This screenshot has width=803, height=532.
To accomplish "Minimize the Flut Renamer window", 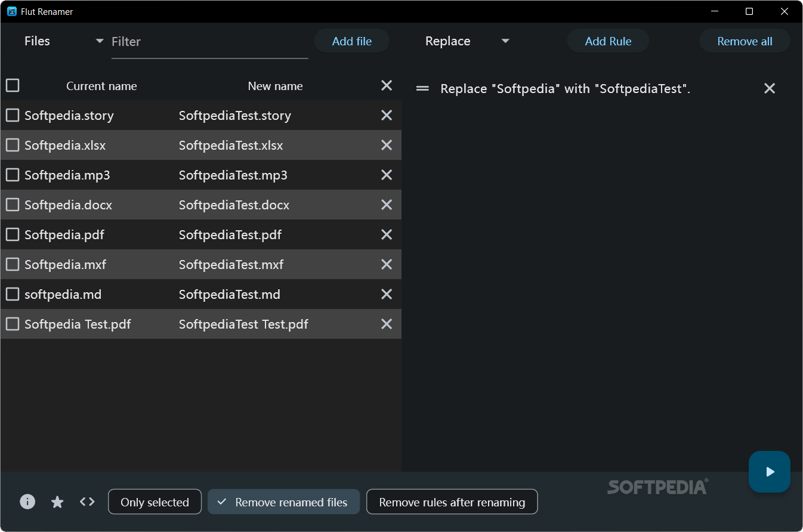I will coord(714,11).
